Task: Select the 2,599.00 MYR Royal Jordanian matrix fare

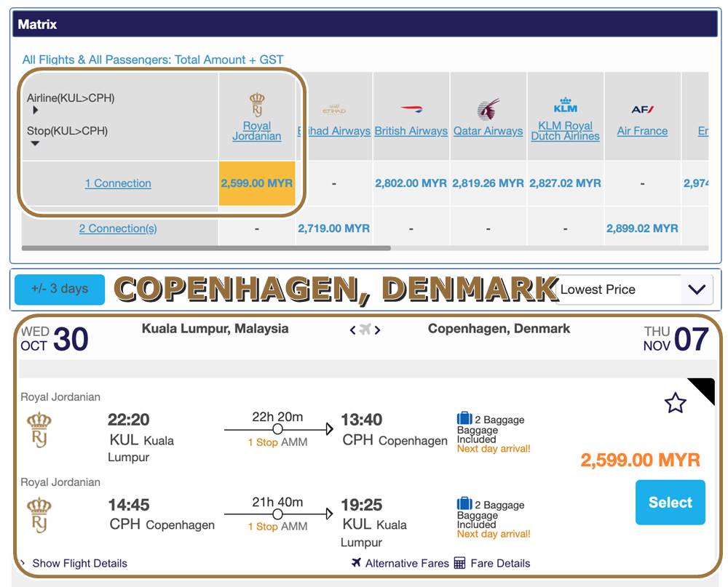Action: (x=257, y=183)
